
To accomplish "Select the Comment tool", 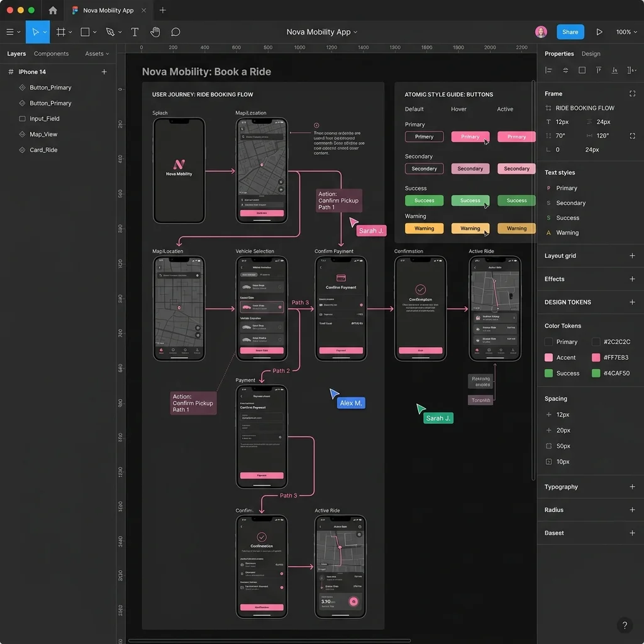I will pos(175,31).
